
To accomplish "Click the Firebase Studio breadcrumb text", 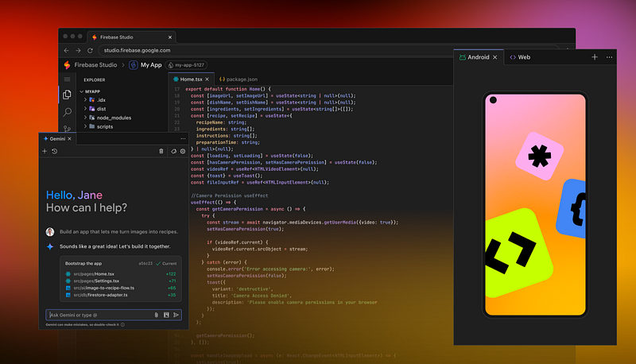I will [x=95, y=65].
